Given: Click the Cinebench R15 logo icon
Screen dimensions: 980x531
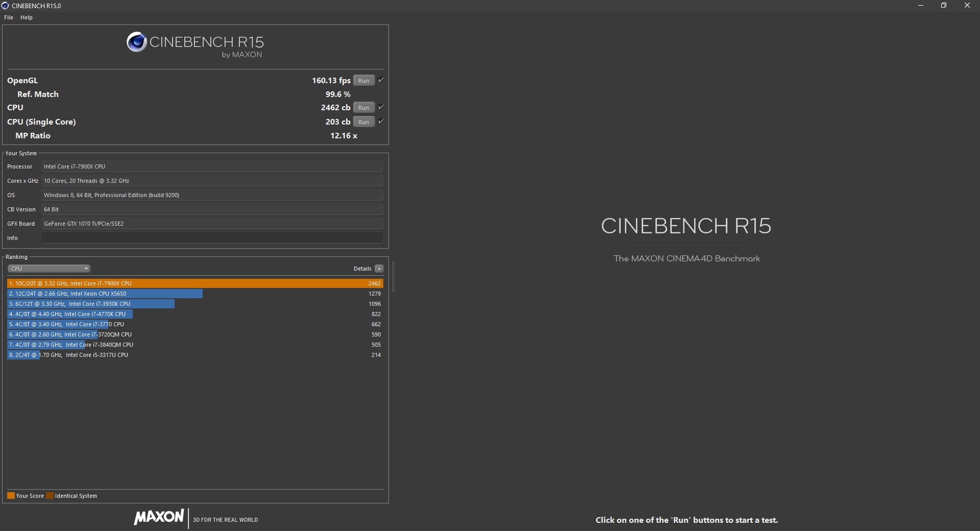Looking at the screenshot, I should [x=137, y=42].
